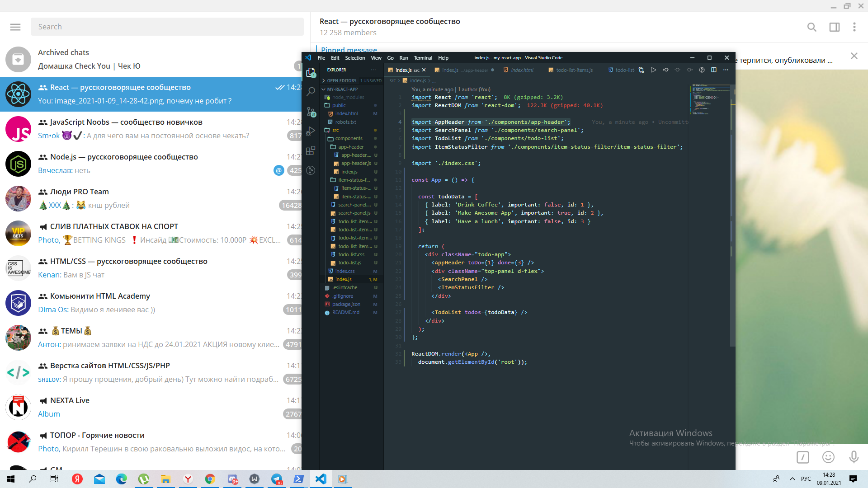Open JavaScript Noobs chat
The height and width of the screenshot is (488, 868).
(x=151, y=129)
